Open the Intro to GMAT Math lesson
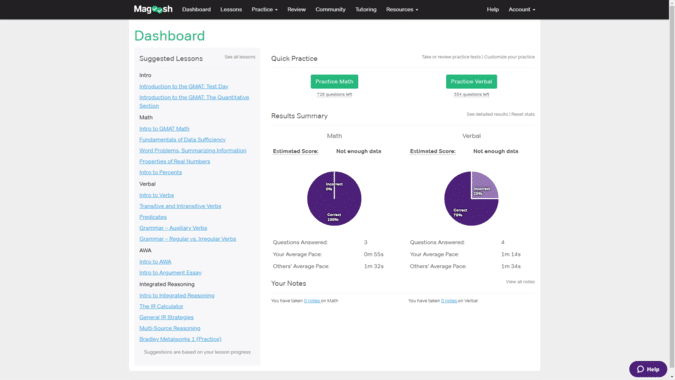Viewport: 675px width, 380px height. tap(164, 129)
